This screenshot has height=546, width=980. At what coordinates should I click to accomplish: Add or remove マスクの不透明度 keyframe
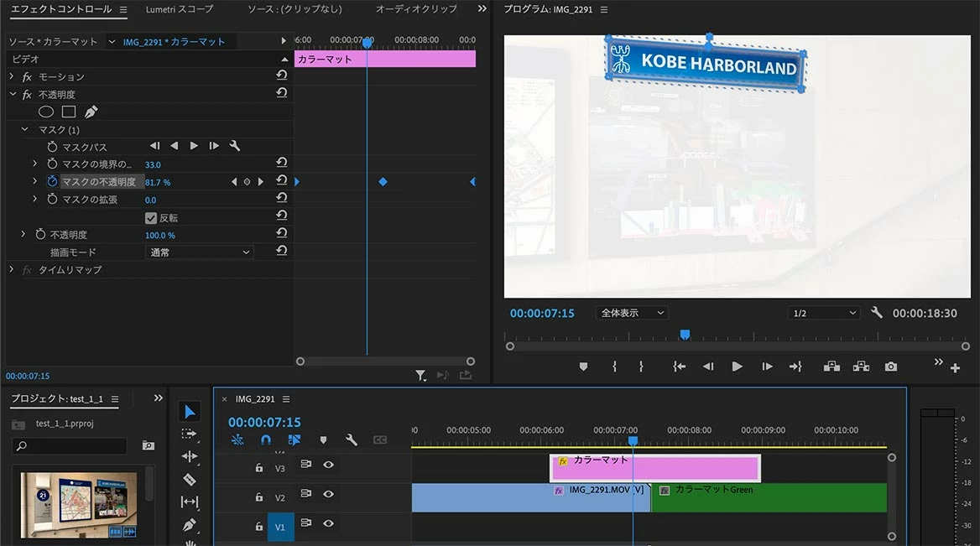click(247, 182)
